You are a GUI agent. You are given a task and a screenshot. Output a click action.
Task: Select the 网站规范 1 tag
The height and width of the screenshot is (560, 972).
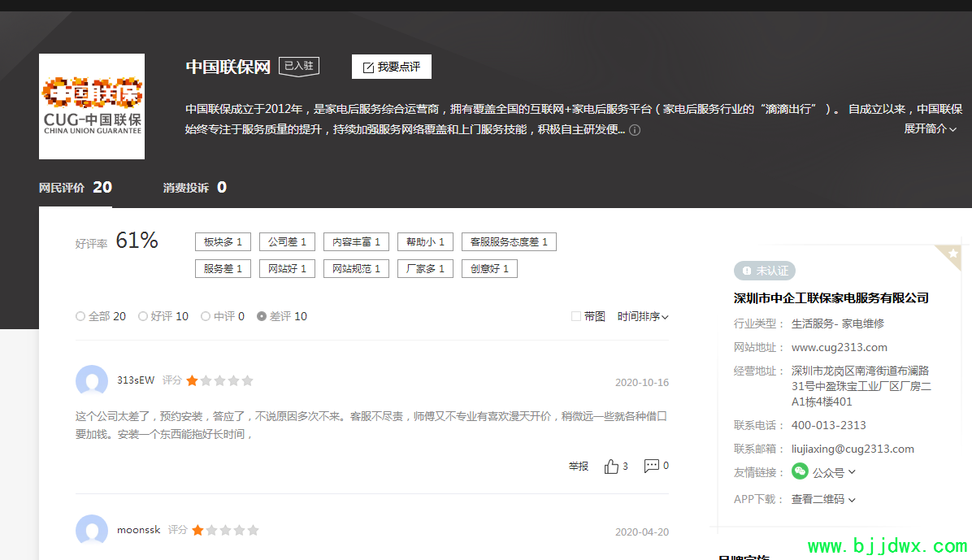(x=356, y=268)
